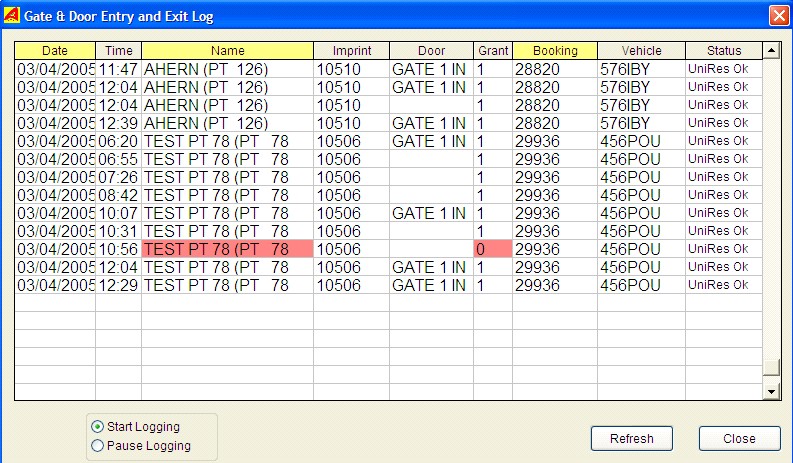Click vehicle 456POU in the 10:56 row
The height and width of the screenshot is (463, 793).
641,249
